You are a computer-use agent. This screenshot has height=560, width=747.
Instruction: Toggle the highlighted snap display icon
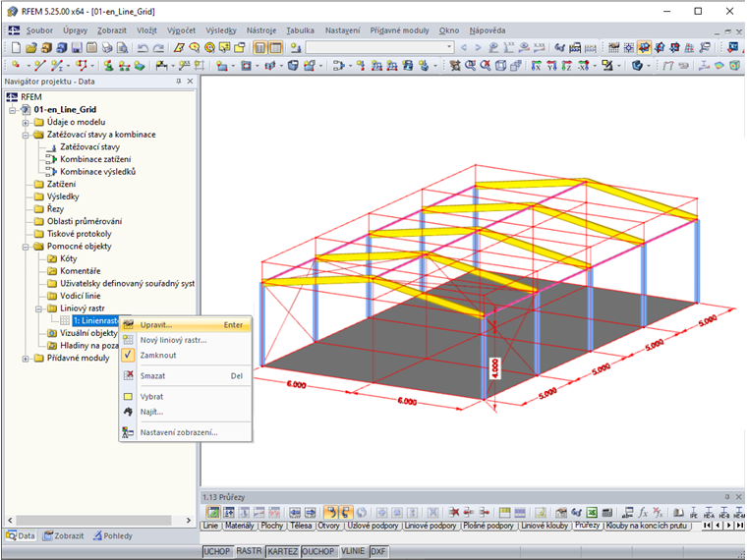pyautogui.click(x=644, y=47)
